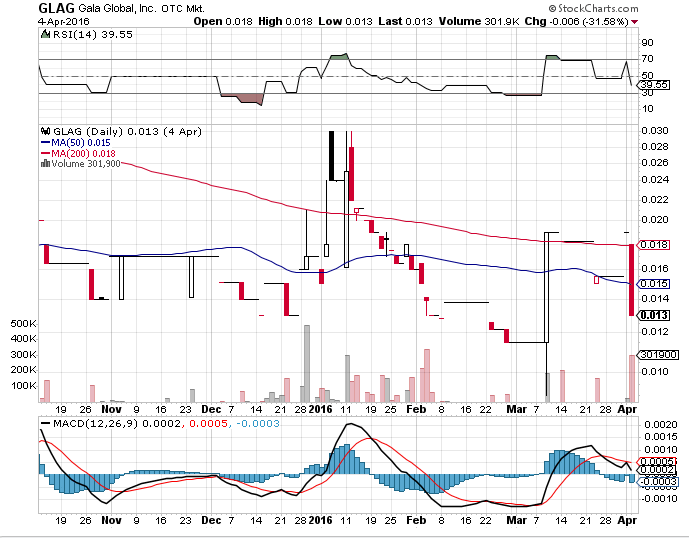Click the Low 0.013 value
Viewport: 689px width, 538px height.
pyautogui.click(x=345, y=22)
